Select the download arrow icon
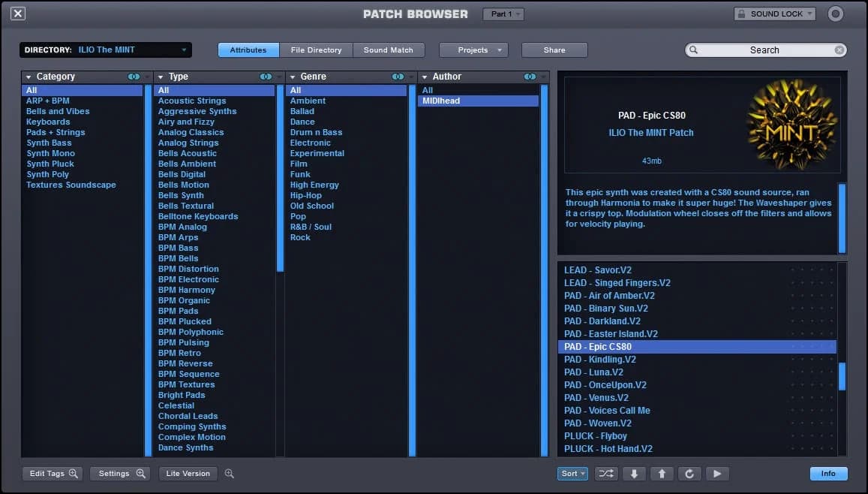The height and width of the screenshot is (494, 868). pos(633,474)
